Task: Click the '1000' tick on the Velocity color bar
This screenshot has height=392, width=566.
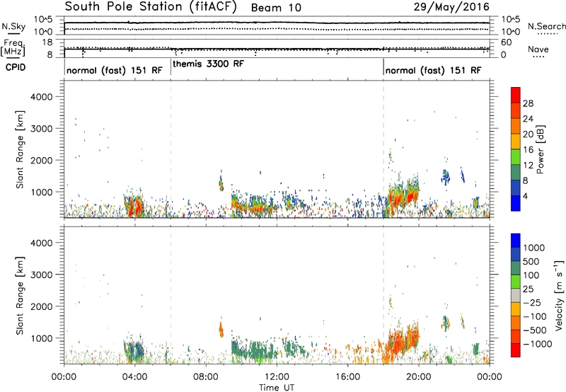Action: 534,248
